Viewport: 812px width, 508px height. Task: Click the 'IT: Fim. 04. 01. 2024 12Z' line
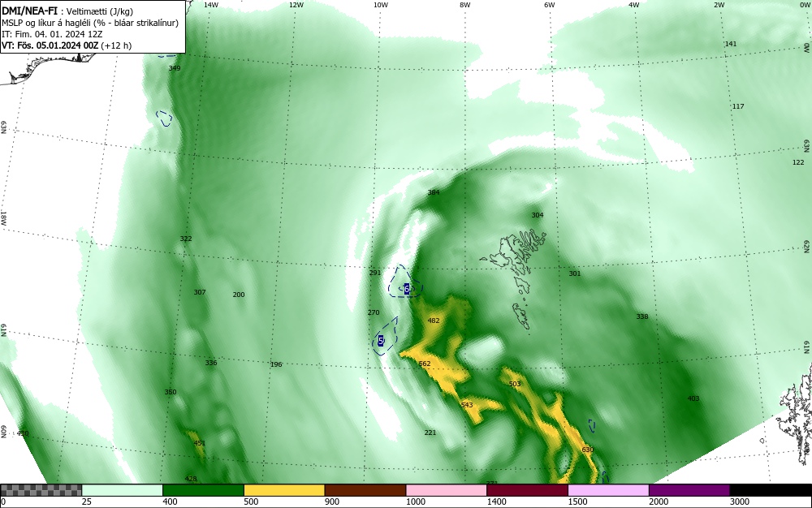tap(52, 34)
